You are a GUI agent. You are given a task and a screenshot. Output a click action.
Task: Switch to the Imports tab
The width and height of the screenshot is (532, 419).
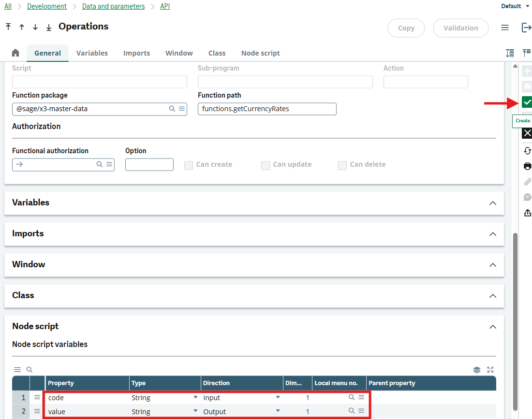click(x=136, y=53)
